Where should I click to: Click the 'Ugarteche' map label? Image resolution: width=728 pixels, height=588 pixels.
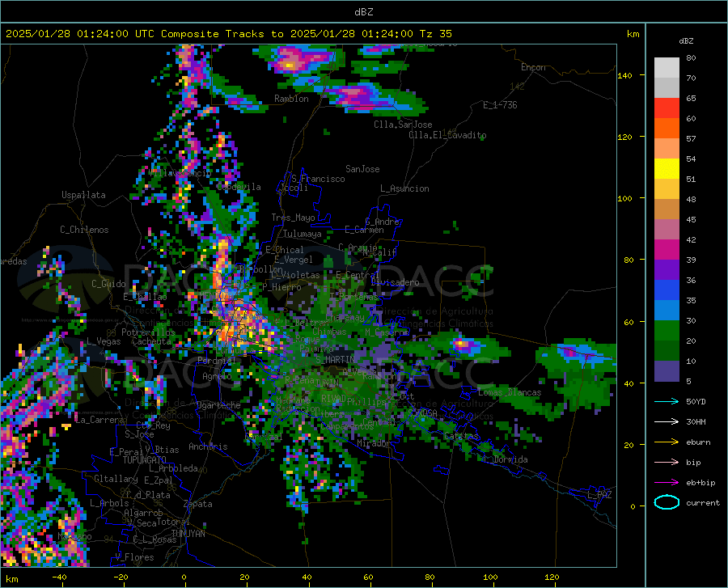click(x=218, y=405)
